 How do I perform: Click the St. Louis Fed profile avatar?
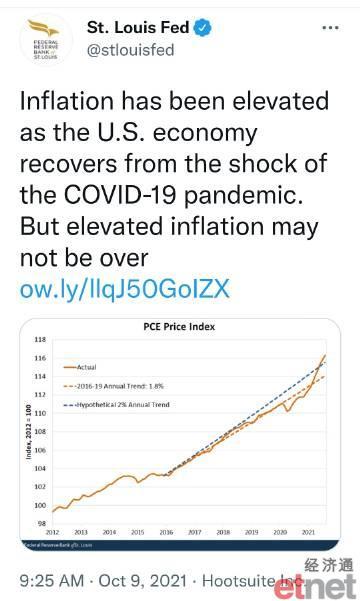click(x=46, y=39)
